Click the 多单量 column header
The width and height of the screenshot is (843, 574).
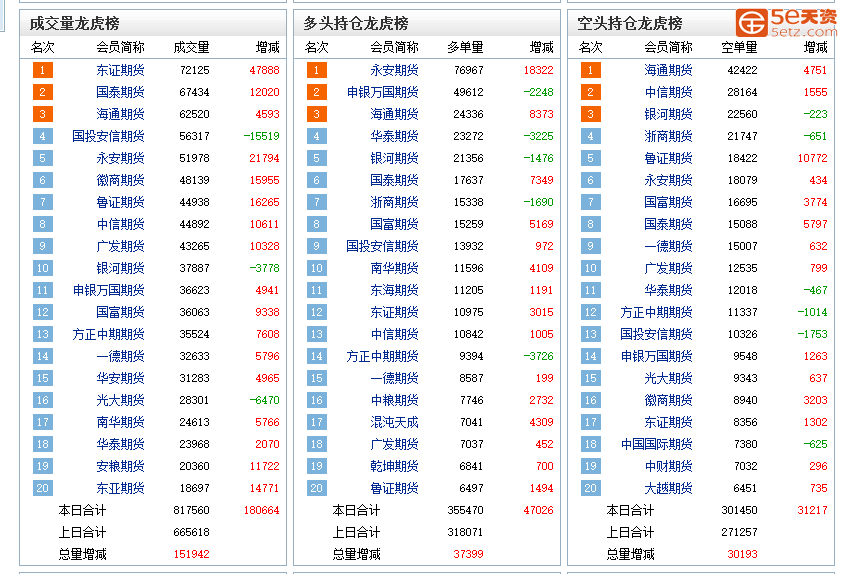pyautogui.click(x=466, y=48)
